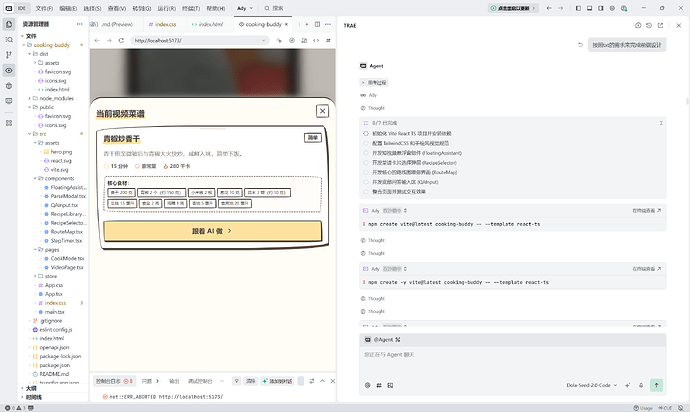Collapse the 0/7 todo list card

click(x=661, y=123)
